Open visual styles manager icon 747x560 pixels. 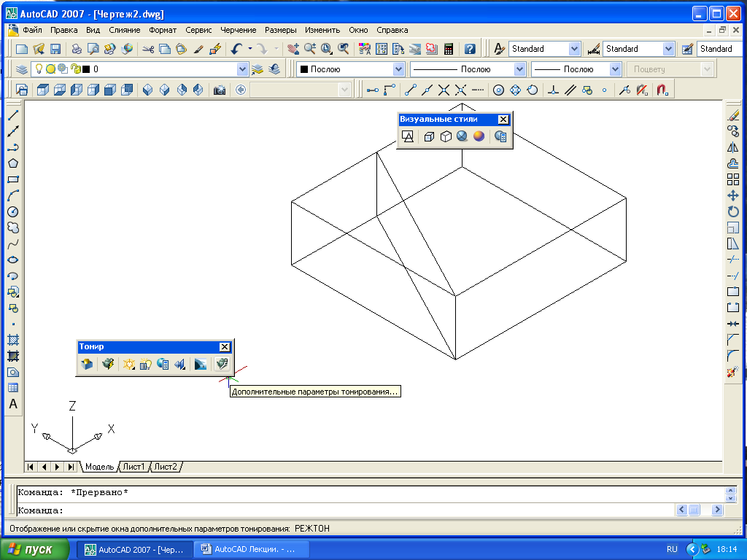pyautogui.click(x=500, y=136)
